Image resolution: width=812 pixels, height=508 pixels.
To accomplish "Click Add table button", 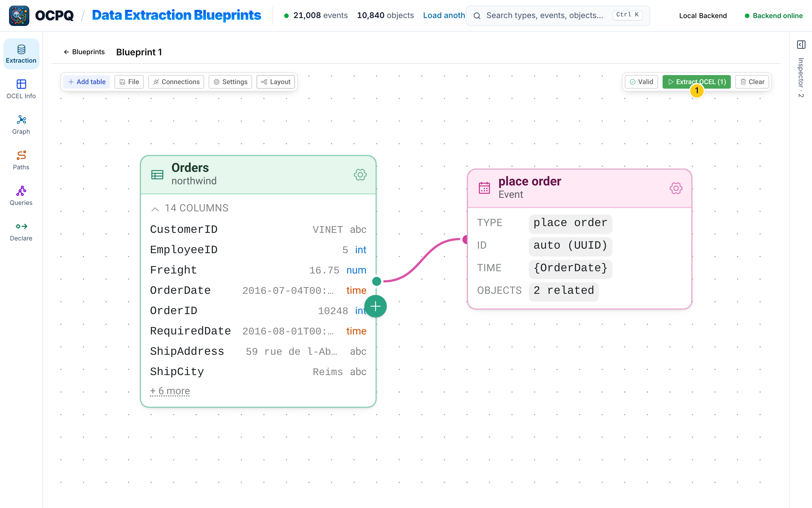I will tap(87, 82).
